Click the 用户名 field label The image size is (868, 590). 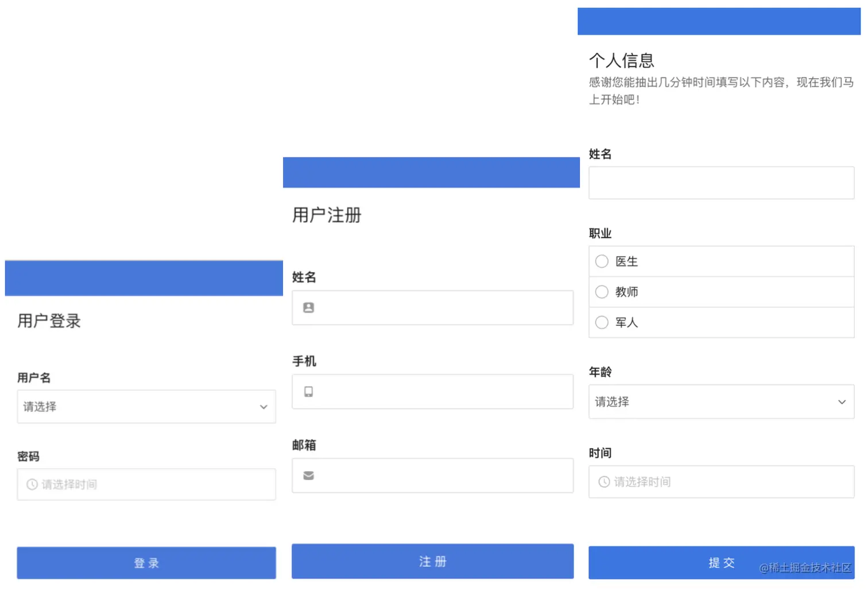(x=34, y=377)
